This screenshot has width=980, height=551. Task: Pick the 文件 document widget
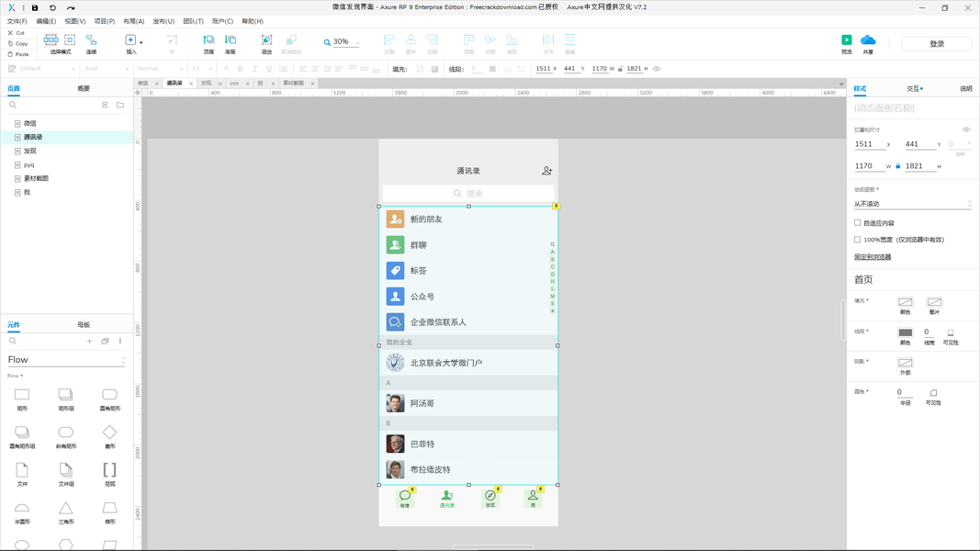pyautogui.click(x=22, y=474)
